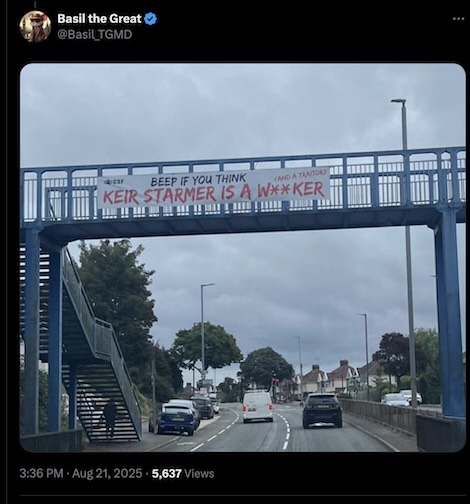Click the display name Basil the Great
Viewport: 470px width, 504px height.
(x=99, y=19)
